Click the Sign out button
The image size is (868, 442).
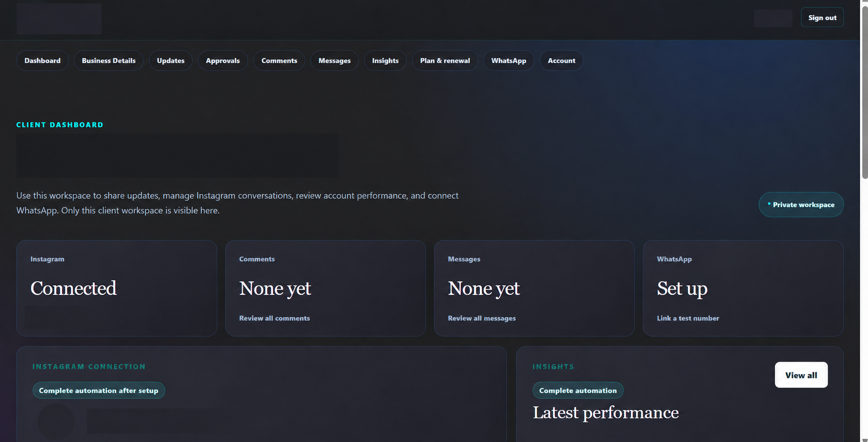[x=823, y=18]
